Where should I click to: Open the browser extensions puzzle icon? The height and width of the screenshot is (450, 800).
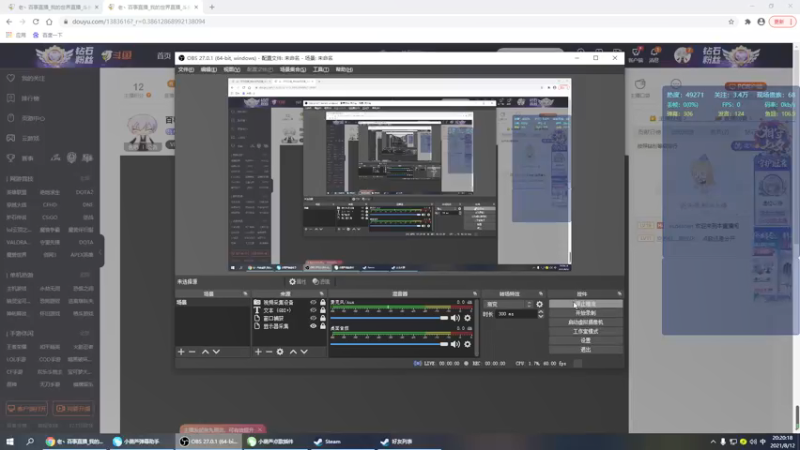point(747,21)
